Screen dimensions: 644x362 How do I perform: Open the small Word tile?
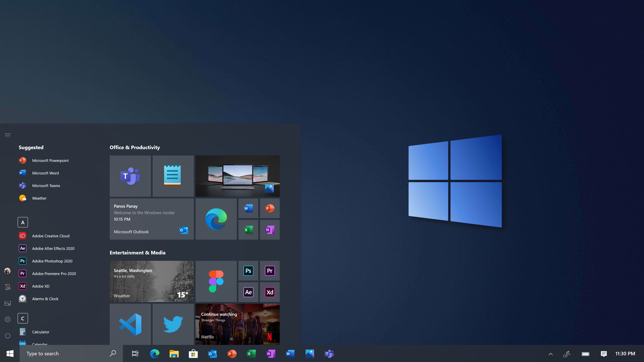point(248,208)
